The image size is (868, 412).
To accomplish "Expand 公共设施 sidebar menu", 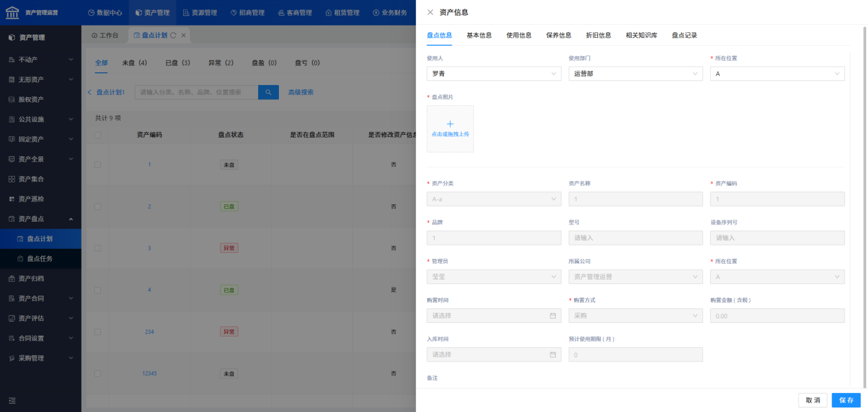I will 41,119.
